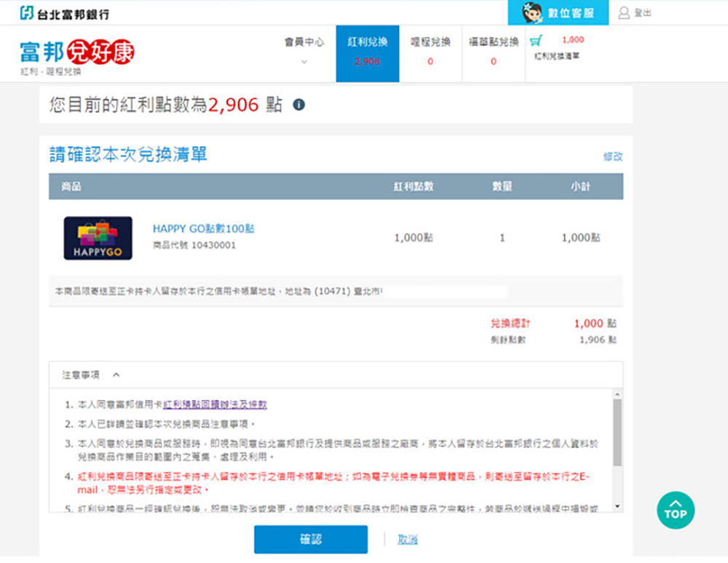Click the blue 確認 button
The width and height of the screenshot is (728, 563).
coord(311,539)
